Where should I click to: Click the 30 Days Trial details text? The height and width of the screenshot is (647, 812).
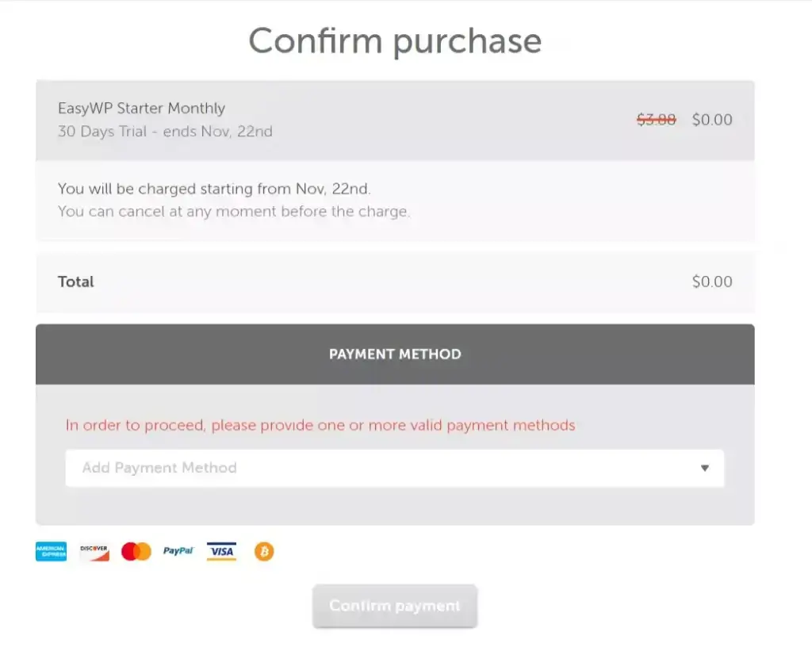pos(165,131)
